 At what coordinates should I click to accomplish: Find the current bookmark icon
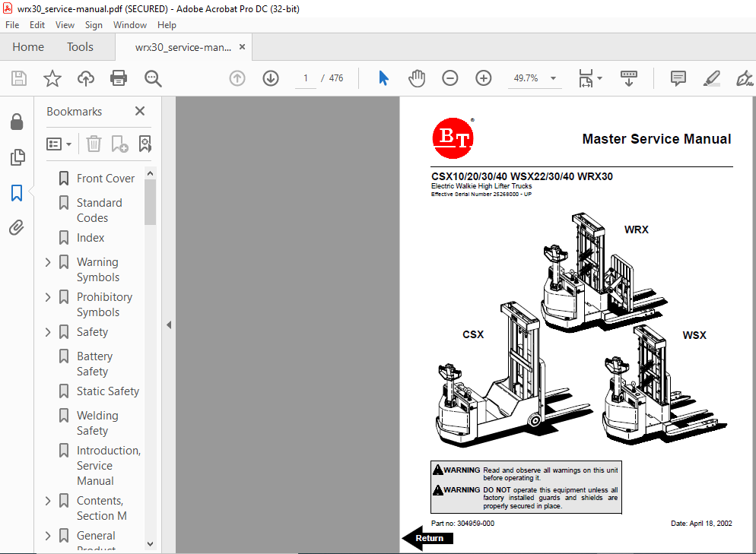(145, 144)
